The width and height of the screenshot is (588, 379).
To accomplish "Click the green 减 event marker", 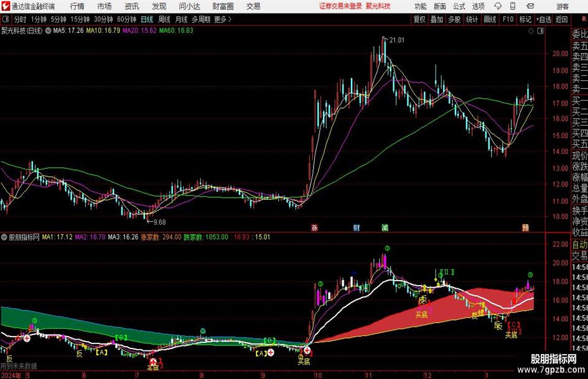I will pyautogui.click(x=385, y=228).
